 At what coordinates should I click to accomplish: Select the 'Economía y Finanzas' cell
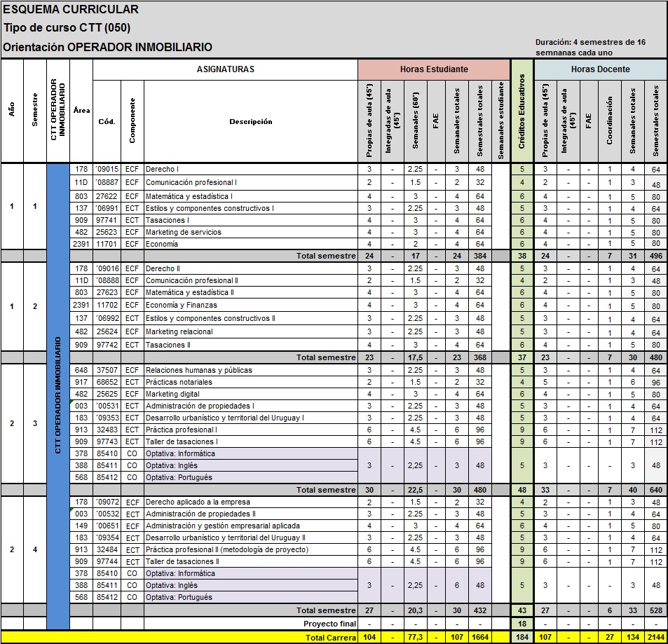pos(250,305)
